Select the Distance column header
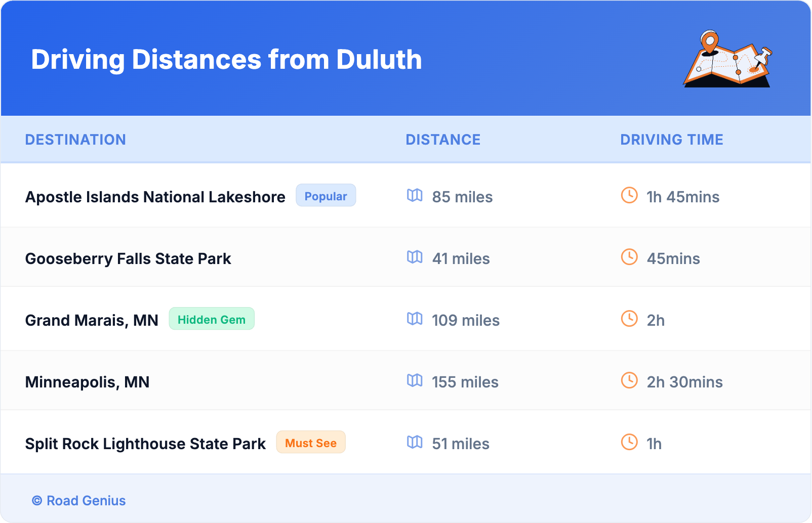Screen dimensions: 812x523 pos(443,140)
